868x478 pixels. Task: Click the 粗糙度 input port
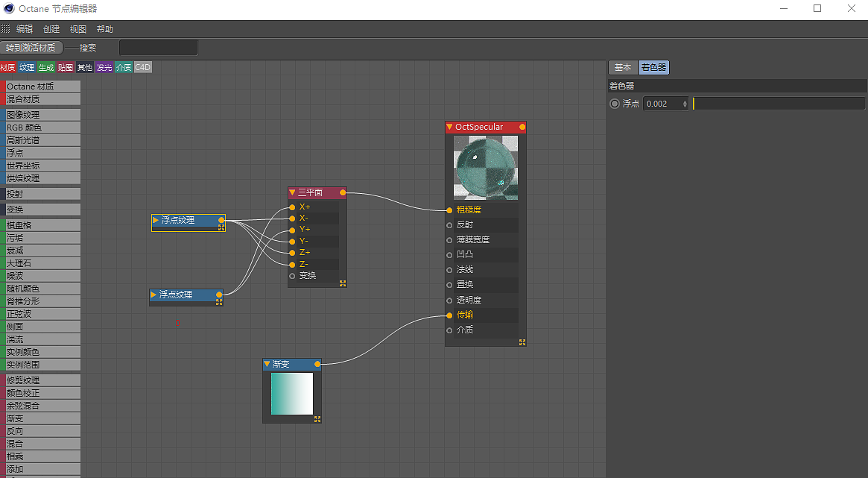click(x=449, y=210)
